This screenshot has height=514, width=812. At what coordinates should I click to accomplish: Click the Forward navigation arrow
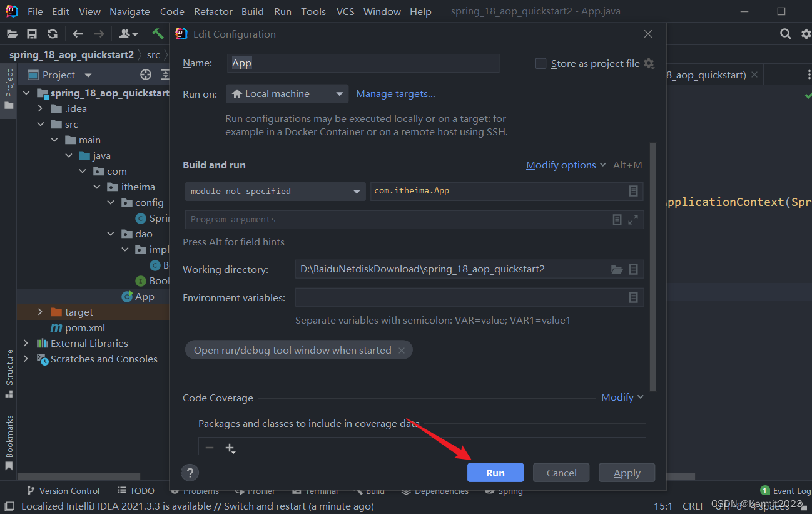pyautogui.click(x=98, y=34)
